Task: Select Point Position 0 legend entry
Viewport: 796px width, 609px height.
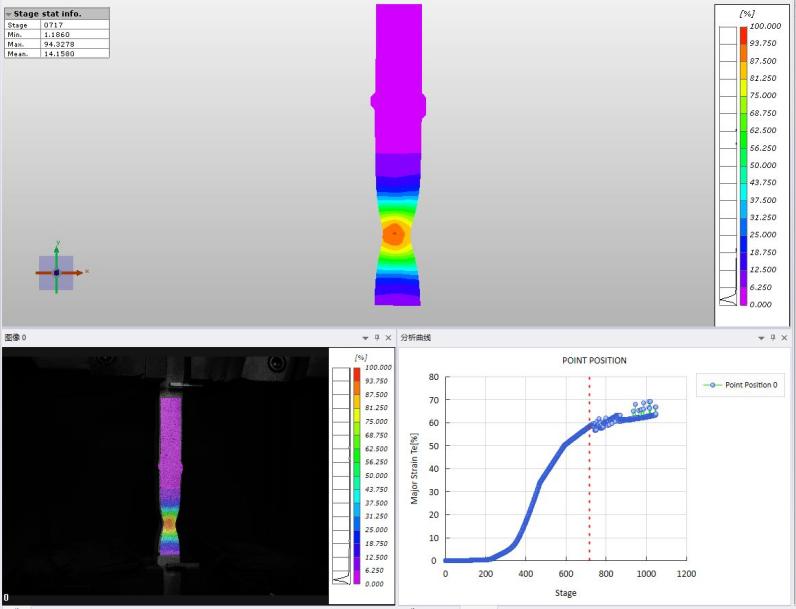Action: pyautogui.click(x=740, y=385)
